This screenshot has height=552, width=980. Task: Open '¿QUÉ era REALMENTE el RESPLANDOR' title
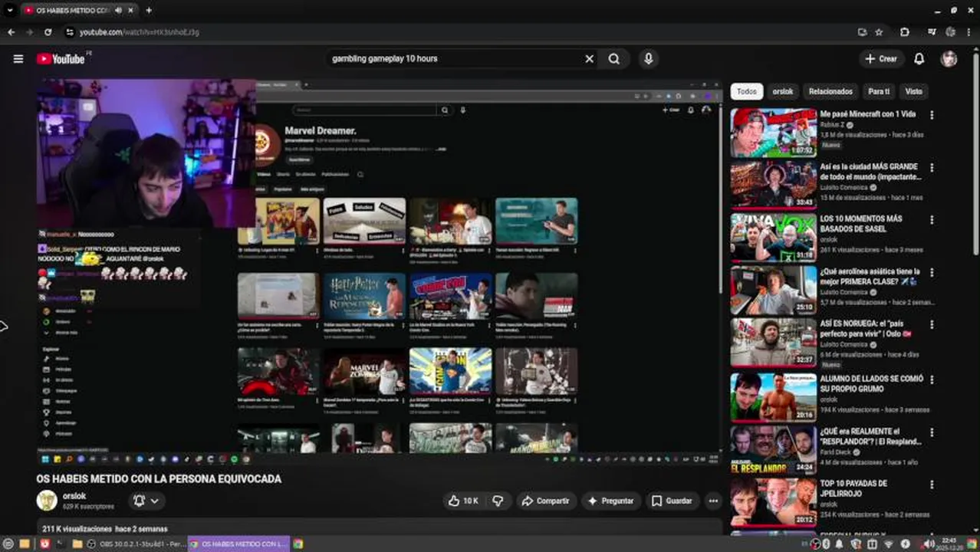click(x=870, y=436)
